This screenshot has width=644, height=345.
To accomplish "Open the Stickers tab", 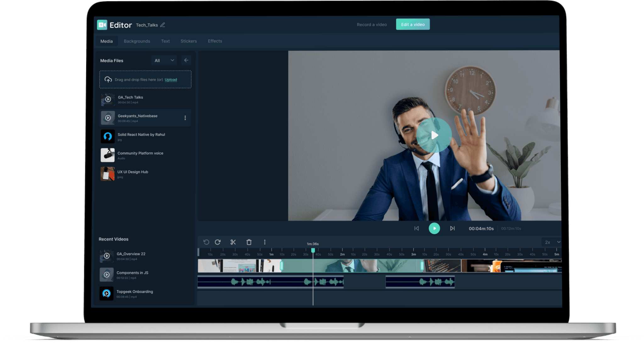I will [188, 41].
